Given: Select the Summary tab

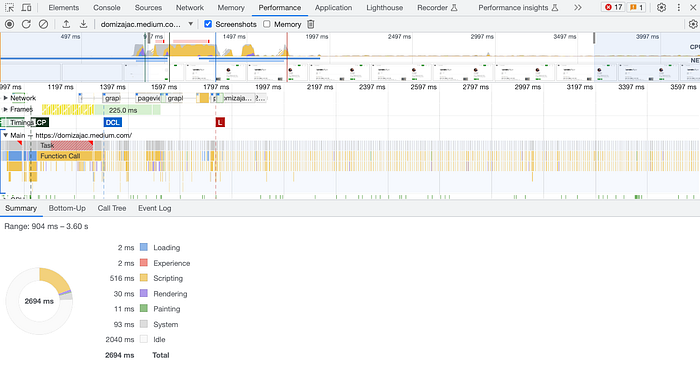Looking at the screenshot, I should [21, 208].
